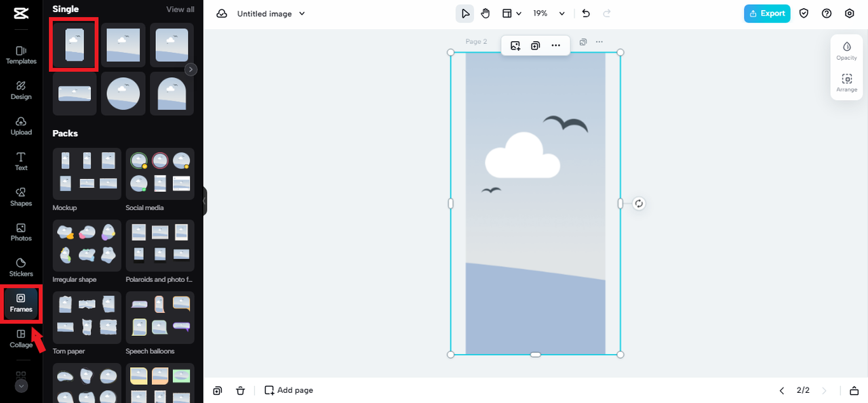The width and height of the screenshot is (868, 403).
Task: Open the Design sidebar panel
Action: 21,90
